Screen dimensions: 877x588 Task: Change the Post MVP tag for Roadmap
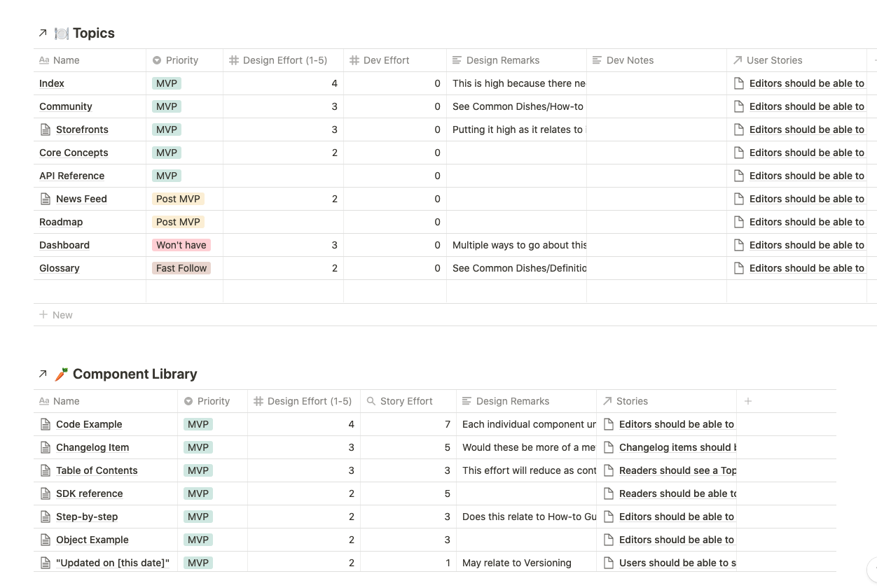click(178, 222)
